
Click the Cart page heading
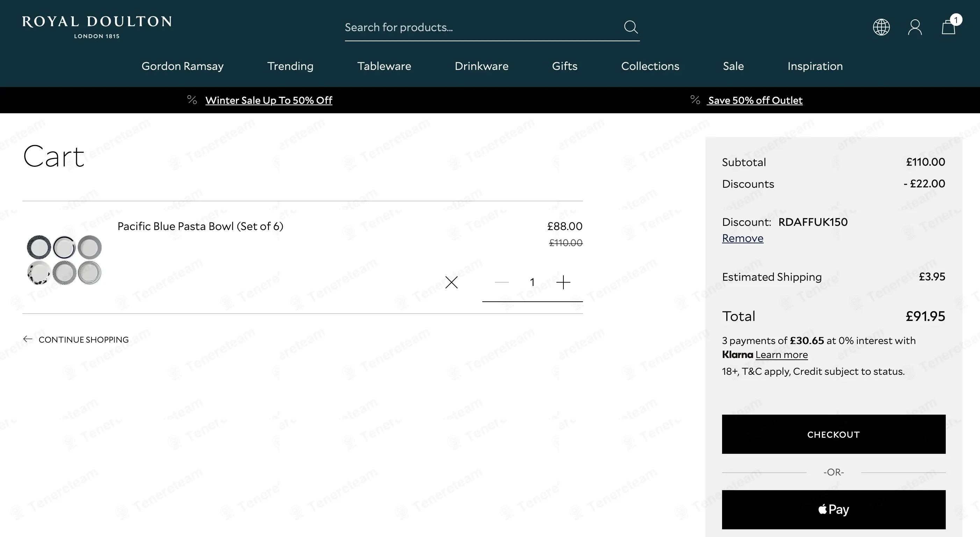53,156
